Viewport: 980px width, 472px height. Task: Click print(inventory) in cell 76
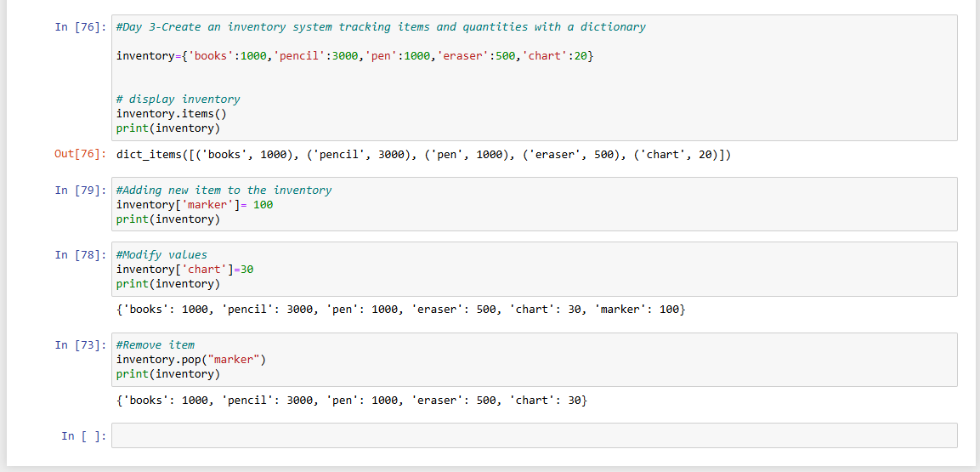168,128
